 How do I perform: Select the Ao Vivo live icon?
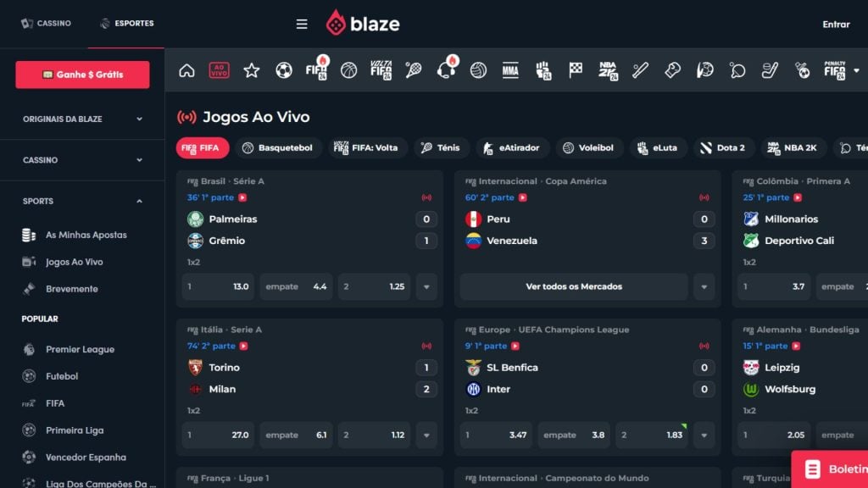(x=220, y=70)
